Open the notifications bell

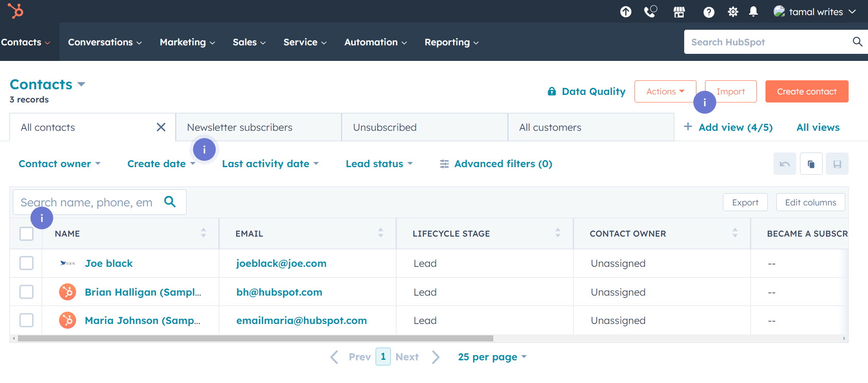754,12
